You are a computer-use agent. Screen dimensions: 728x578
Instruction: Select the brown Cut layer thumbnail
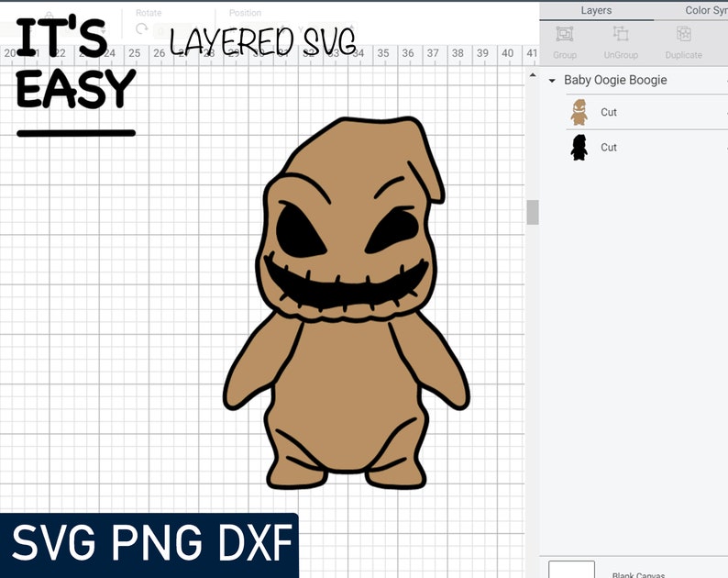tap(579, 112)
